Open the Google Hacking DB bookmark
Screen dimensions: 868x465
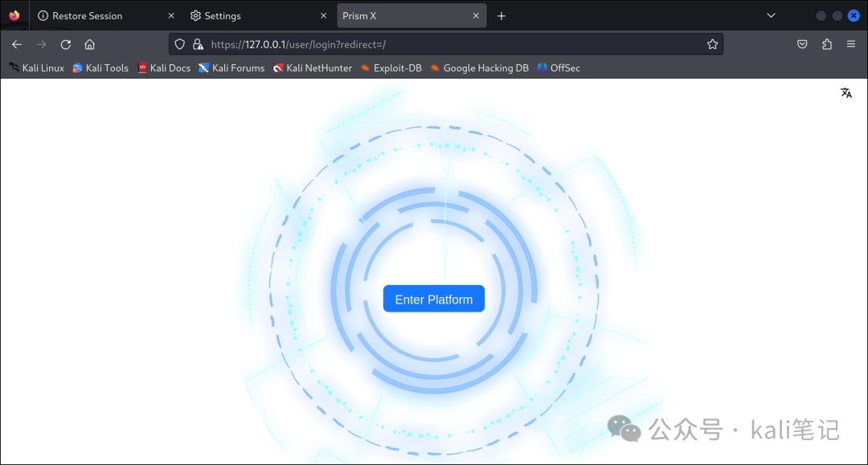(479, 68)
